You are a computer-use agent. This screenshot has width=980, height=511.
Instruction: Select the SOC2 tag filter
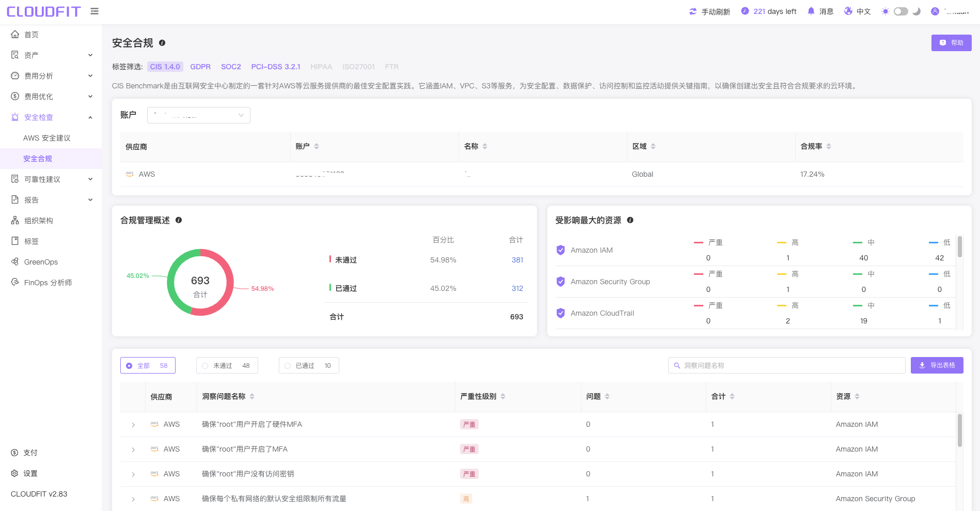click(x=231, y=67)
